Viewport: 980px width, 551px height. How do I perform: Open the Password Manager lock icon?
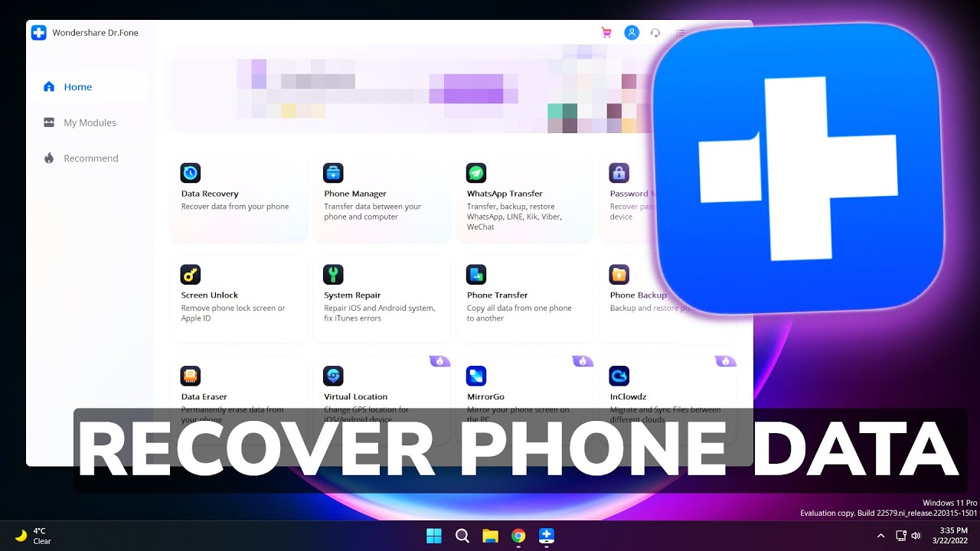point(619,173)
